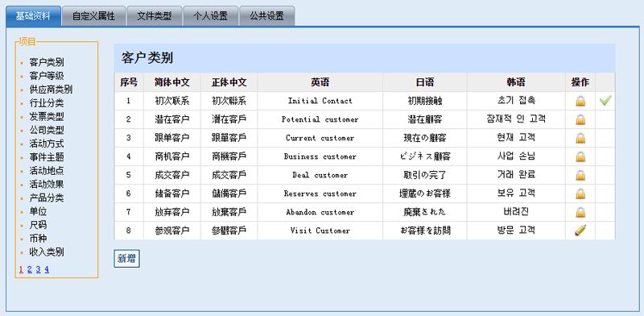
Task: Open 供应商类别 in sidebar
Action: point(51,89)
